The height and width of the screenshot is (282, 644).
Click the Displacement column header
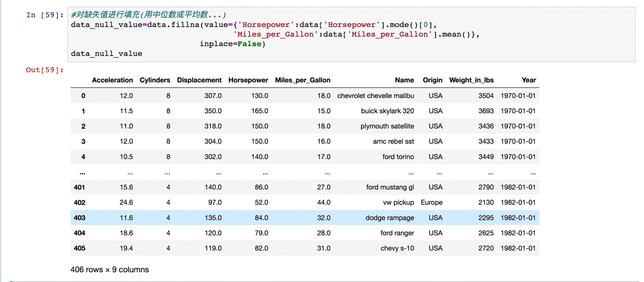tap(199, 80)
